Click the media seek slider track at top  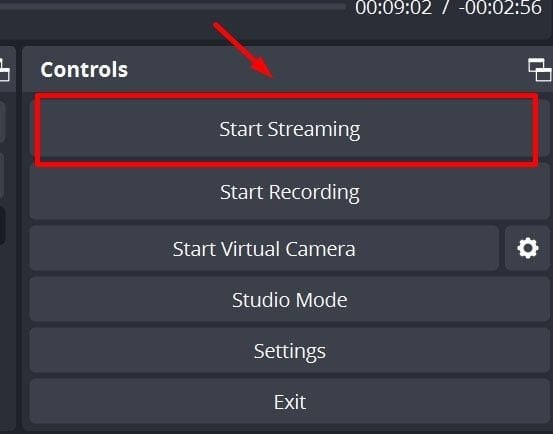tap(173, 6)
